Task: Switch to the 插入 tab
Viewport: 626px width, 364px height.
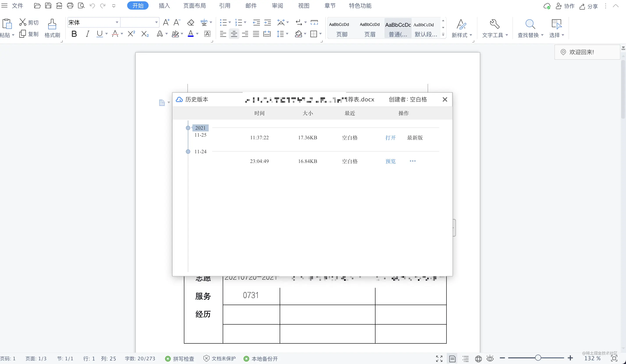Action: 164,6
